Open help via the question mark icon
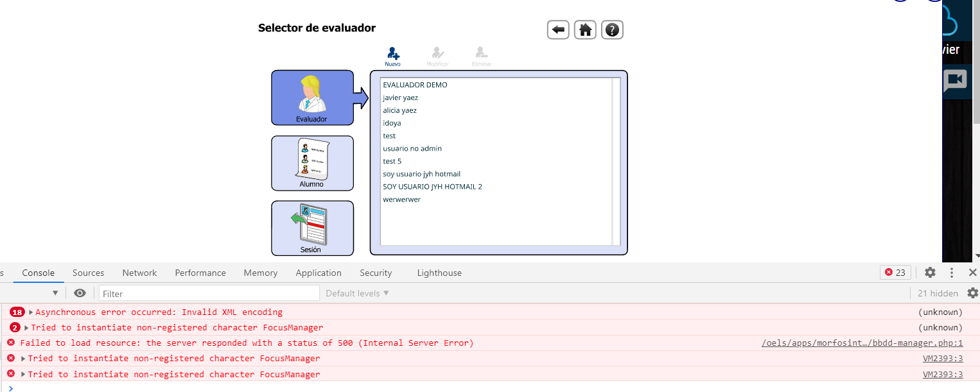 pyautogui.click(x=612, y=30)
